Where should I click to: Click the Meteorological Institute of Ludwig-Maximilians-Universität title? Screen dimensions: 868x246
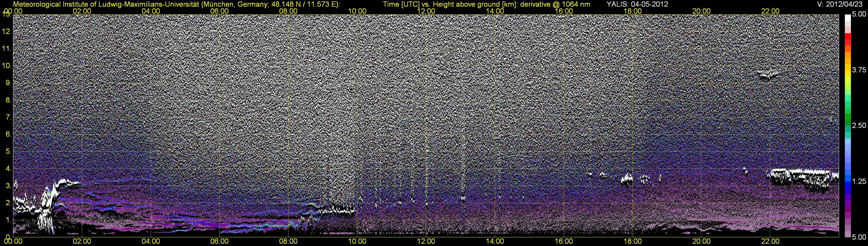[x=176, y=4]
